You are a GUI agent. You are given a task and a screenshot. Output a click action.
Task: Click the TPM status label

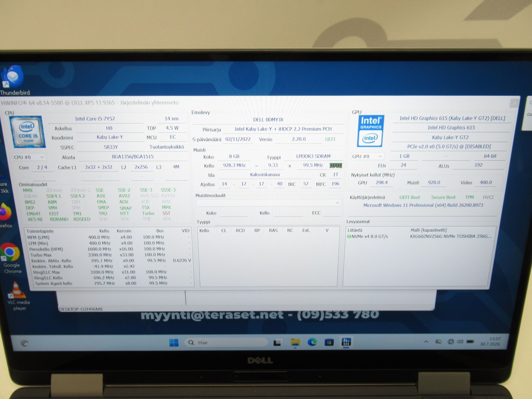(469, 197)
